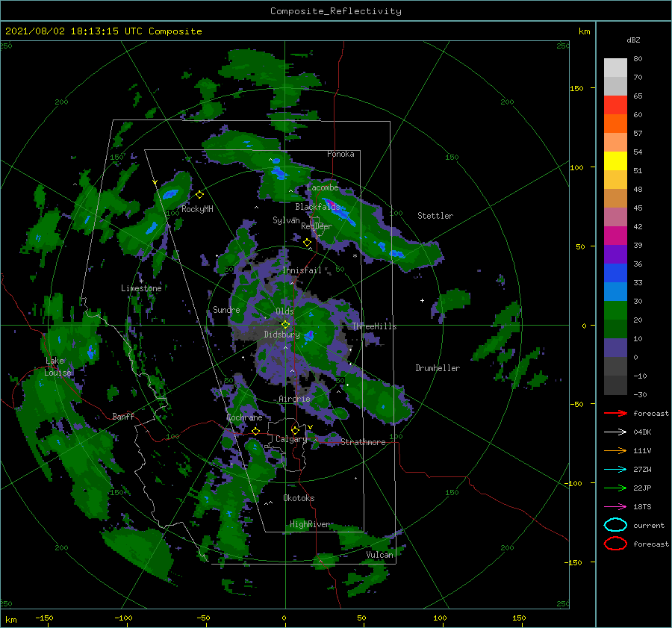
Task: Click the Okotoks city label
Action: pyautogui.click(x=299, y=498)
